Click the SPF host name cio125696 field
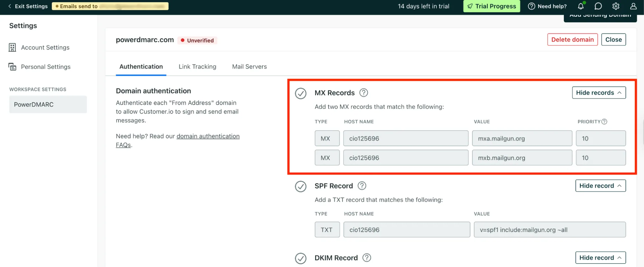Image resolution: width=644 pixels, height=267 pixels. coord(407,230)
